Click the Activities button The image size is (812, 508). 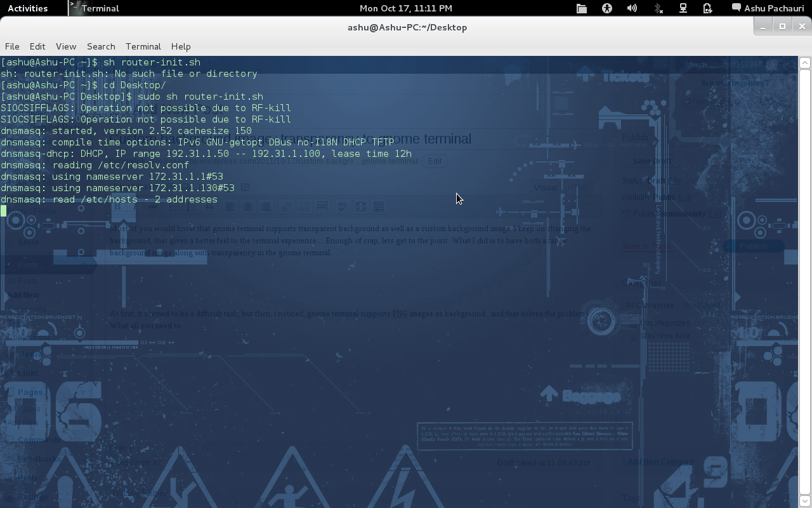point(27,8)
